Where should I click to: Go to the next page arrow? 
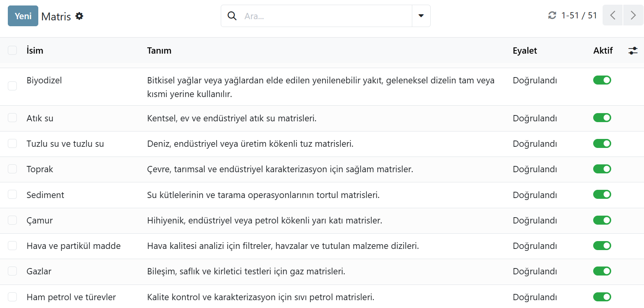coord(633,15)
